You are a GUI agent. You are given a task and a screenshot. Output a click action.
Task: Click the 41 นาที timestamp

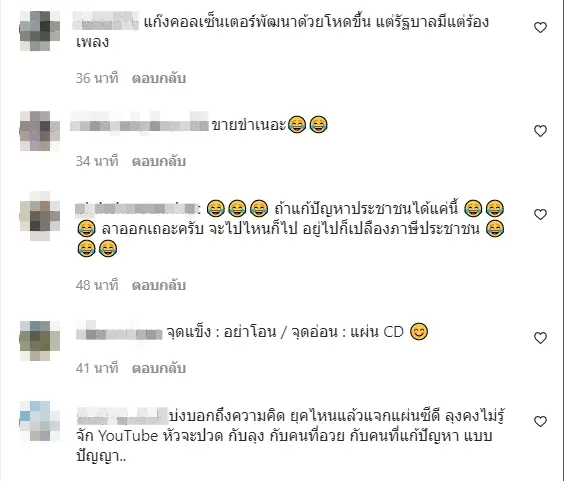pos(97,368)
